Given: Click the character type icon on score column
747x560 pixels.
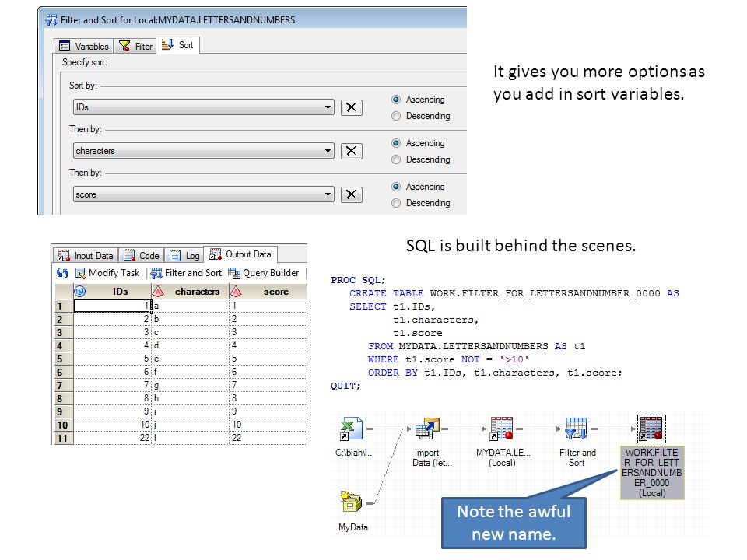Looking at the screenshot, I should (236, 292).
